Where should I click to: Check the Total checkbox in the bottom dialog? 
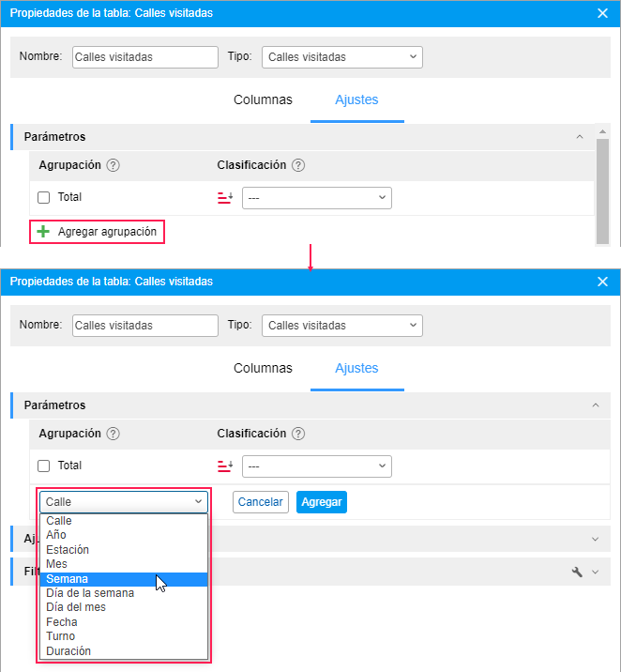click(44, 466)
